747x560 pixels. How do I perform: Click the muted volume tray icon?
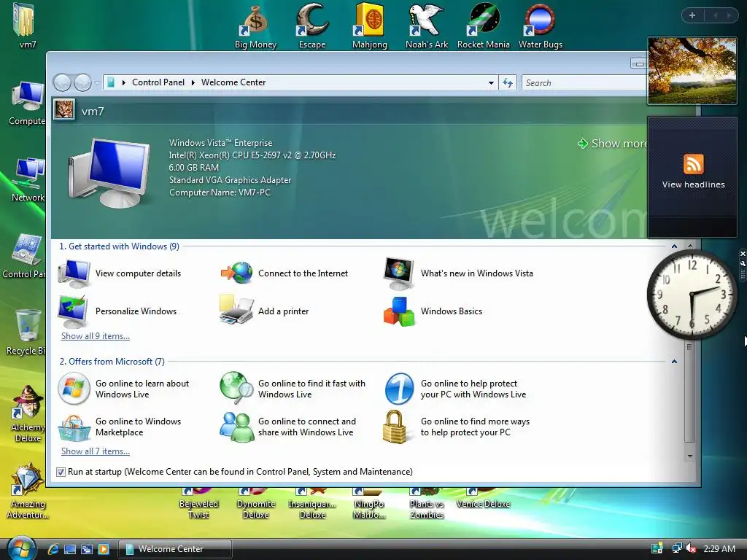[691, 548]
